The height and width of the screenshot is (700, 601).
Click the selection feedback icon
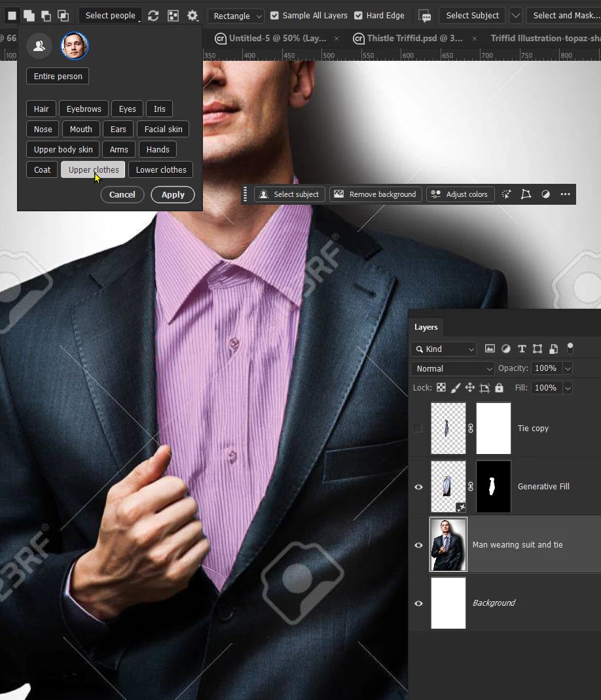click(x=424, y=16)
